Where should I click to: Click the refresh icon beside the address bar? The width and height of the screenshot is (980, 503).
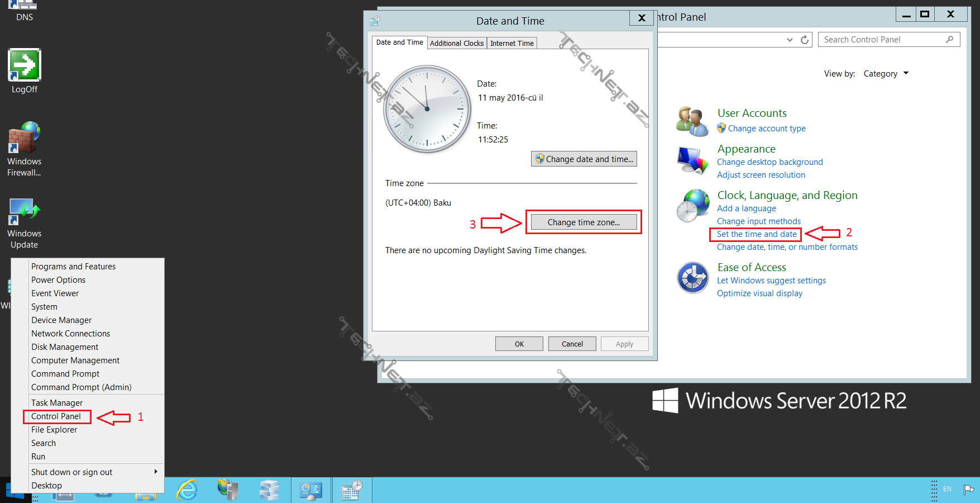[x=805, y=40]
